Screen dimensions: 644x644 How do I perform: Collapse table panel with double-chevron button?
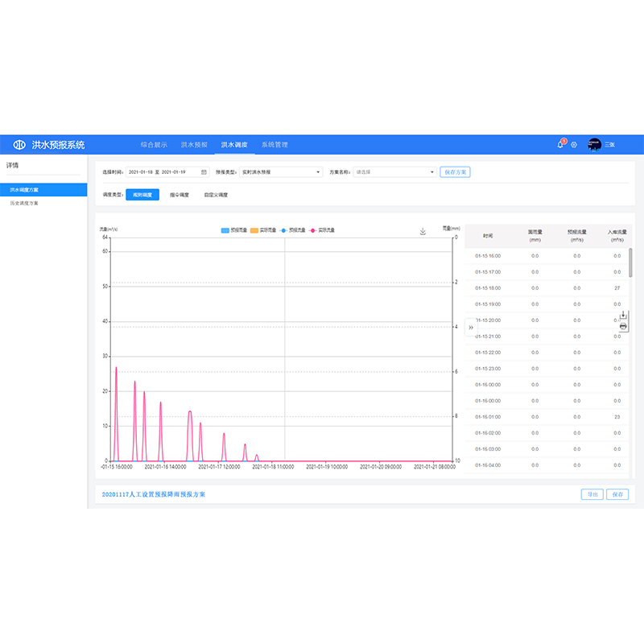(471, 327)
